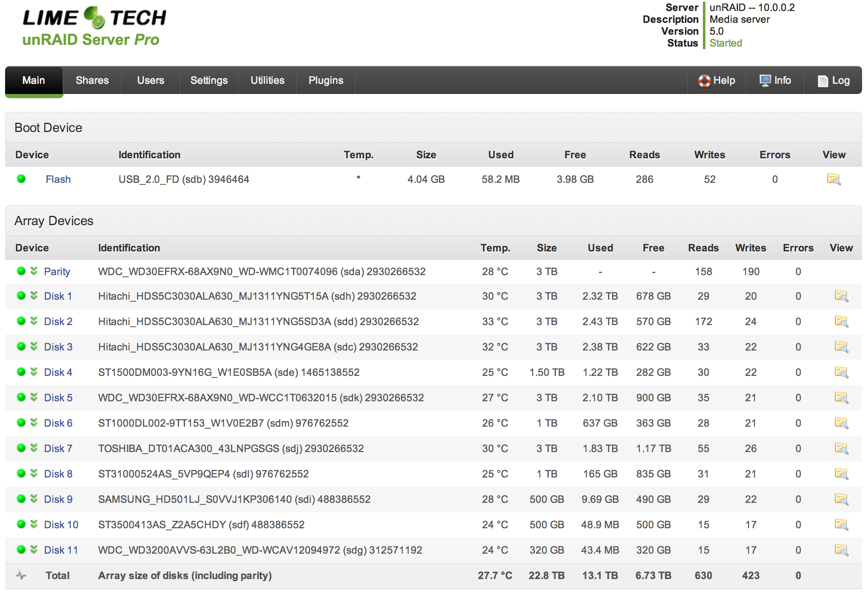The height and width of the screenshot is (596, 868).
Task: Click the 58.2 MB used value
Action: coord(500,179)
